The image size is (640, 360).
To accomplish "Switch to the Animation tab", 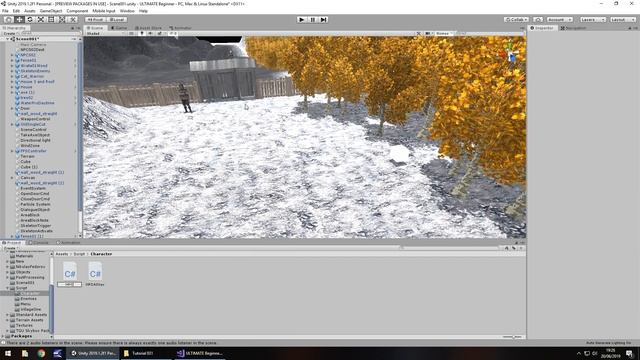I will (x=68, y=242).
